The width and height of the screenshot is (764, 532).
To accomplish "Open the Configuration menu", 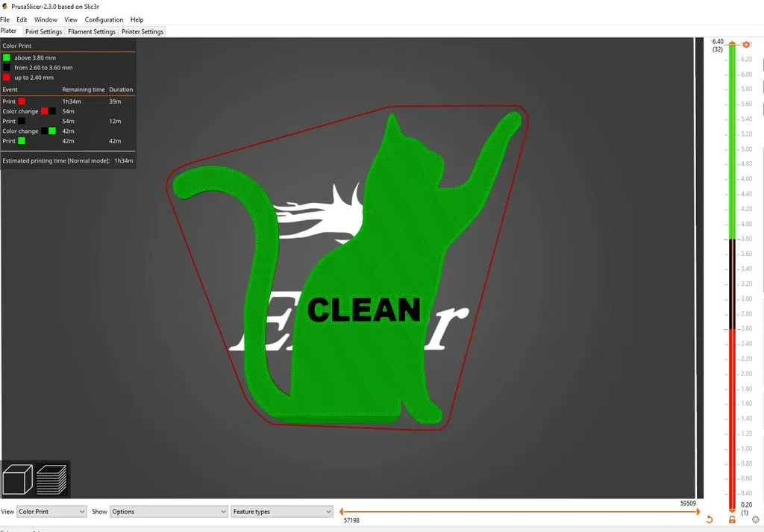I will click(x=104, y=19).
